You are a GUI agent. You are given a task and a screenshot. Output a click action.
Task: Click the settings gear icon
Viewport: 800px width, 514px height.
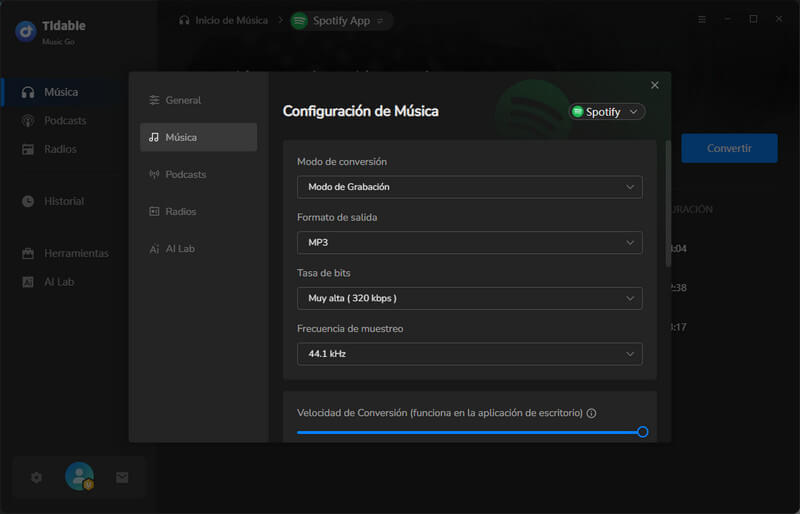click(x=36, y=477)
